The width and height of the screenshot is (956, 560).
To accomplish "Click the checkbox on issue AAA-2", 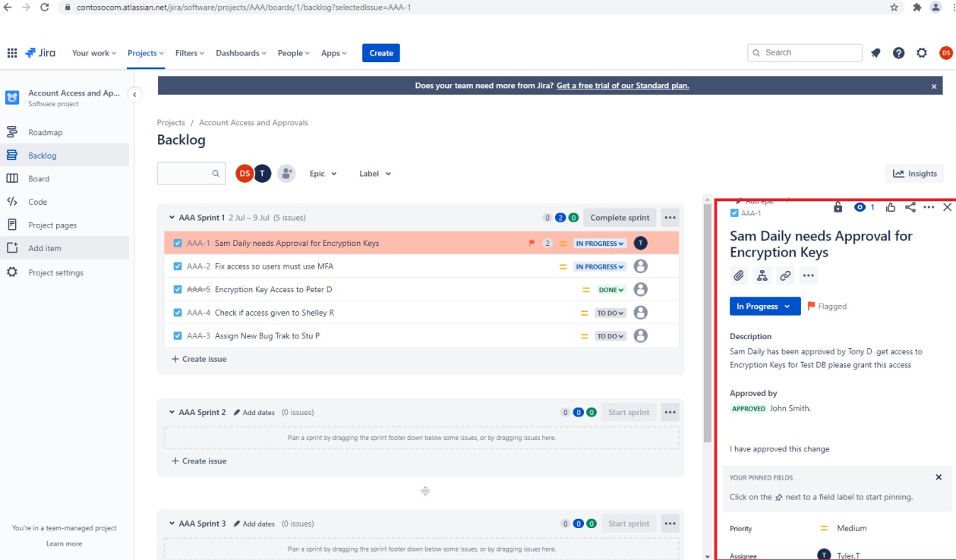I will (176, 266).
